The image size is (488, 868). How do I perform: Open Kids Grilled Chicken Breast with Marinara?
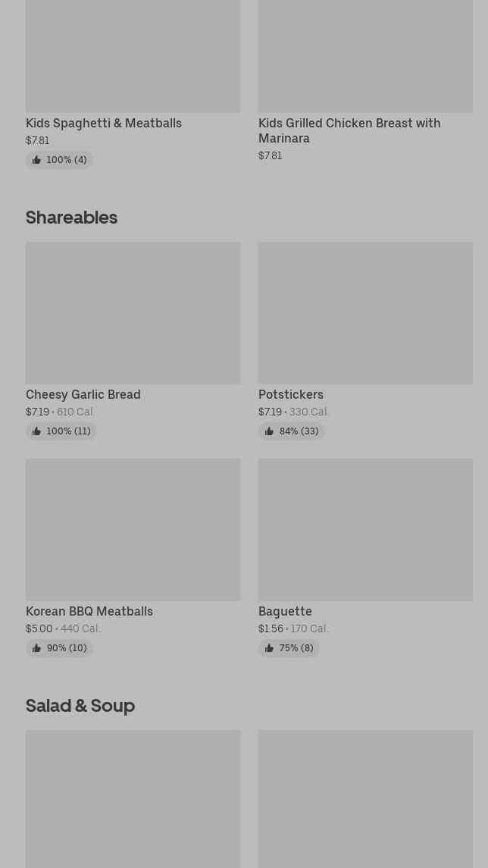[349, 130]
